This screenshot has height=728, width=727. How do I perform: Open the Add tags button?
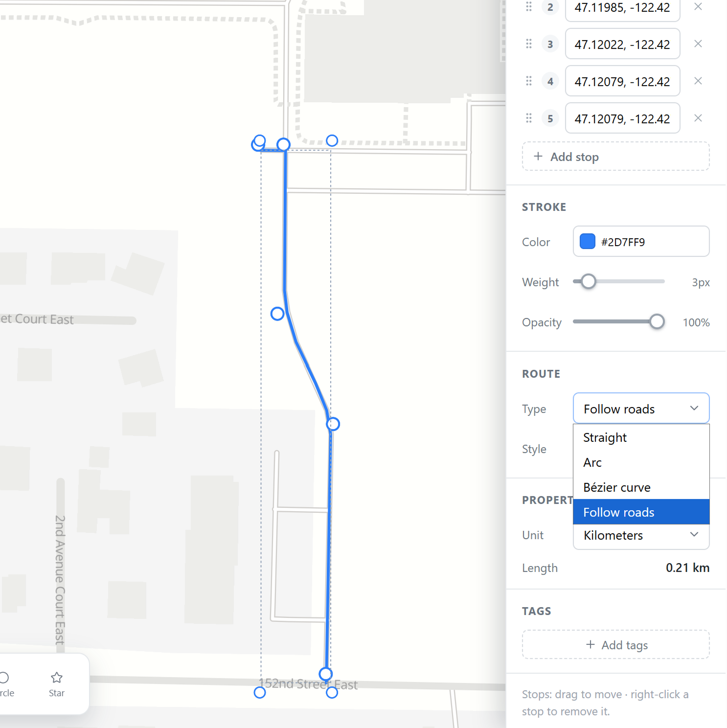click(616, 645)
